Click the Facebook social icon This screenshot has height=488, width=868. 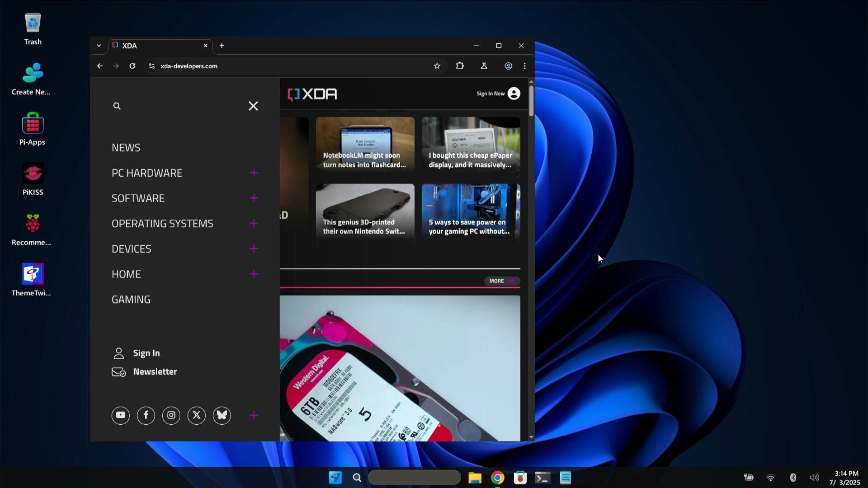click(x=146, y=415)
